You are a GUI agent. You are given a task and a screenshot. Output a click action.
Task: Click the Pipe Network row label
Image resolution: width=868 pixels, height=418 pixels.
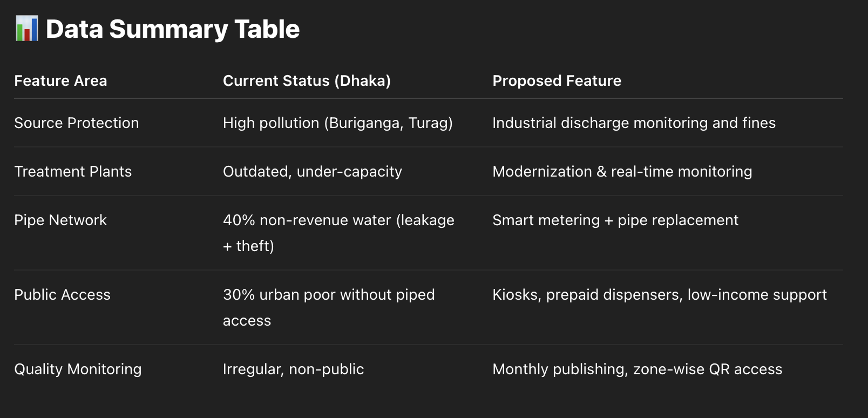point(60,220)
